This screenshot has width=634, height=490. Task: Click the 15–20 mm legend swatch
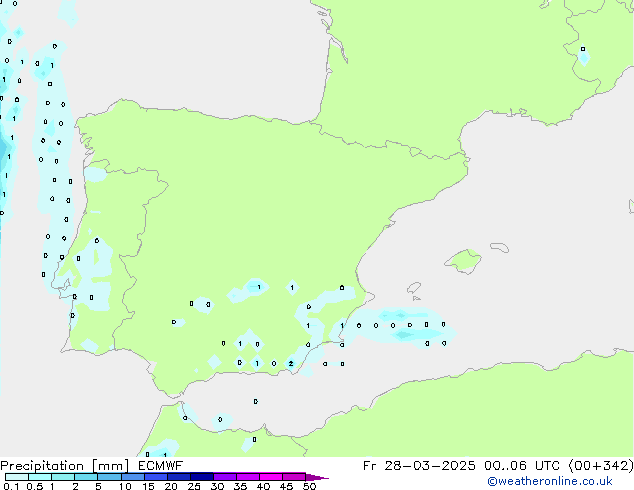(x=155, y=477)
